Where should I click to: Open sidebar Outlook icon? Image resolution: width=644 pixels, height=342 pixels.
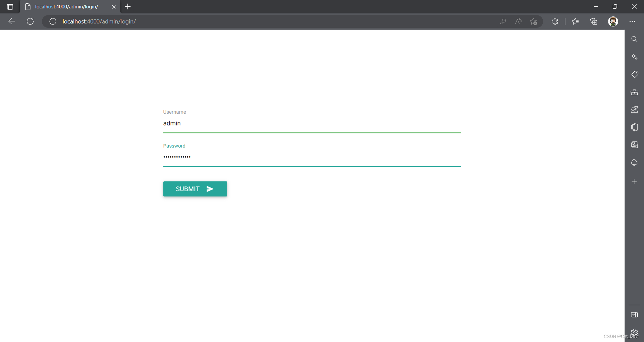pos(634,145)
